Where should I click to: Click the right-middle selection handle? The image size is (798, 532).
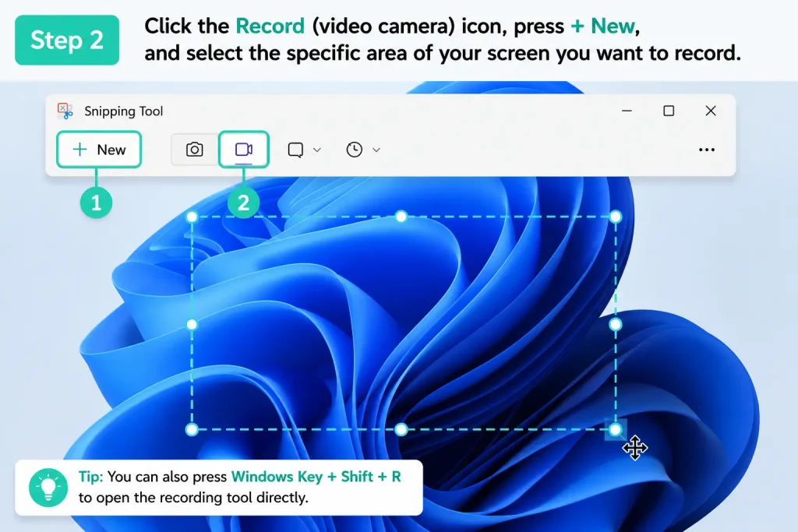click(616, 325)
